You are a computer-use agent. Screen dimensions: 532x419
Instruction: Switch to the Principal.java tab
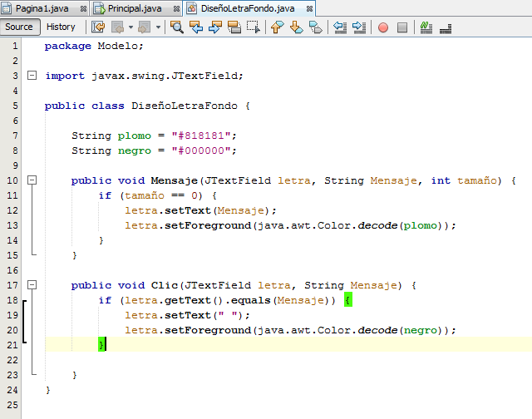point(135,8)
